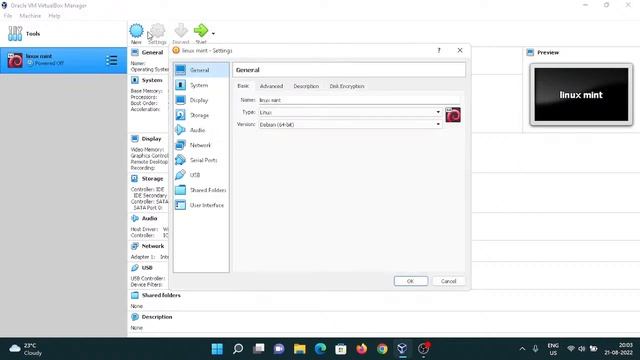Show hidden system tray icons chevron
640x360 pixels.
pyautogui.click(x=522, y=349)
